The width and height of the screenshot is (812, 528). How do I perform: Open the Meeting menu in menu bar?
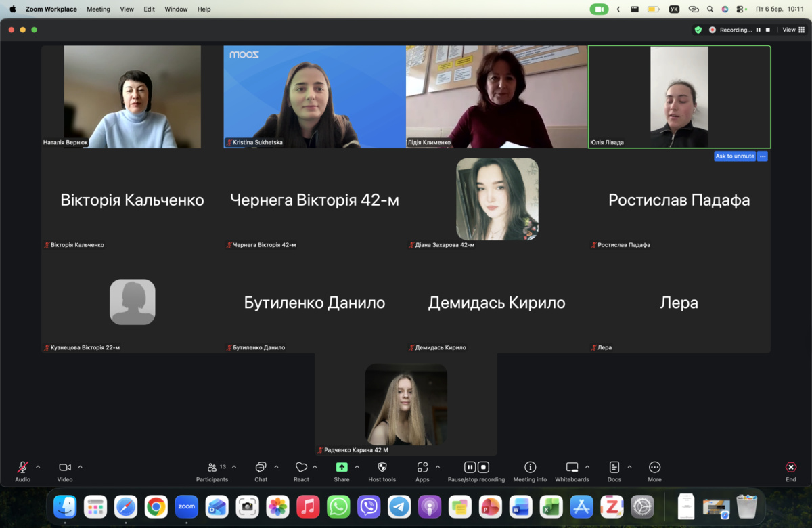98,9
